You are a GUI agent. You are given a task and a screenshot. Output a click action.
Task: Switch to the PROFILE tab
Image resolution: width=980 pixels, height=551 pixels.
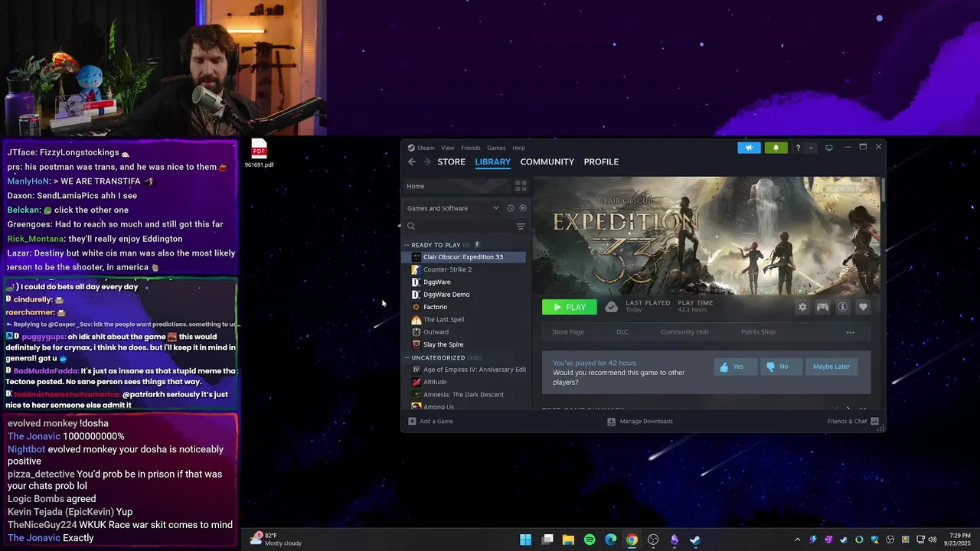pos(601,161)
